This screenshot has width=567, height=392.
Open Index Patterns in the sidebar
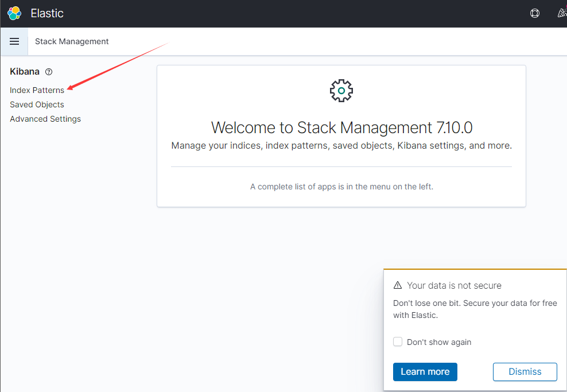(37, 90)
